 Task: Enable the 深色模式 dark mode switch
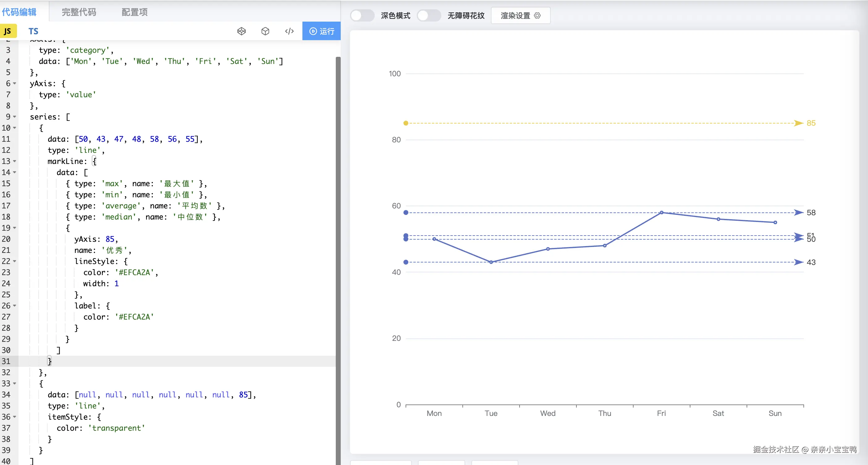362,15
